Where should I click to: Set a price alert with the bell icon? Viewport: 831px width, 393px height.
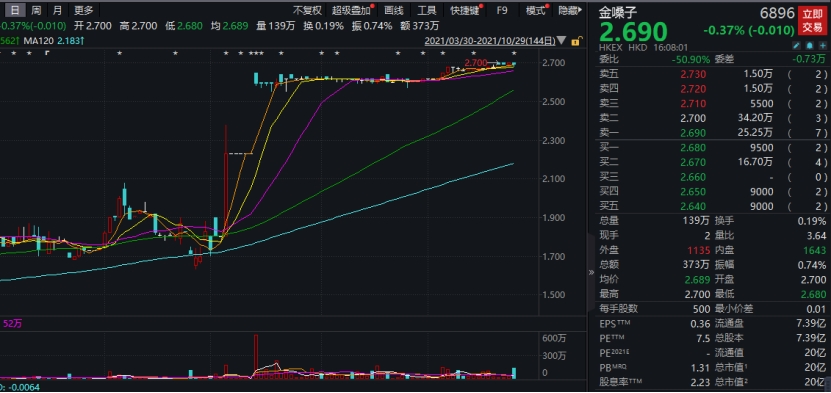point(809,46)
